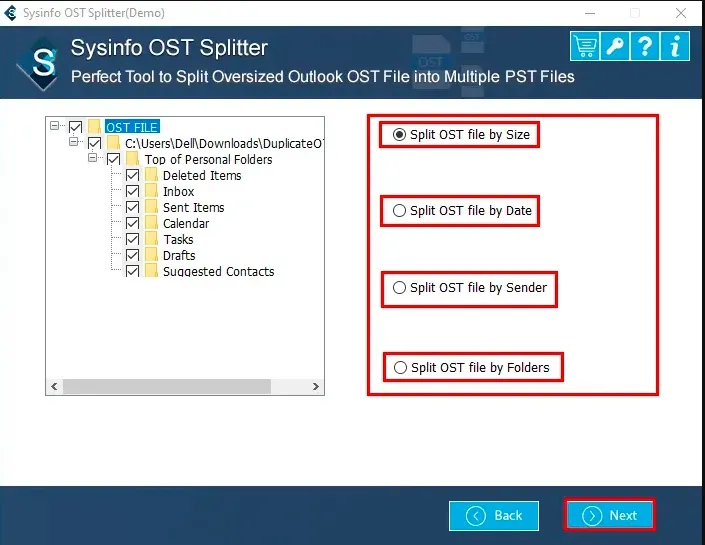Uncheck the Calendar checkbox
705x545 pixels.
(x=133, y=223)
